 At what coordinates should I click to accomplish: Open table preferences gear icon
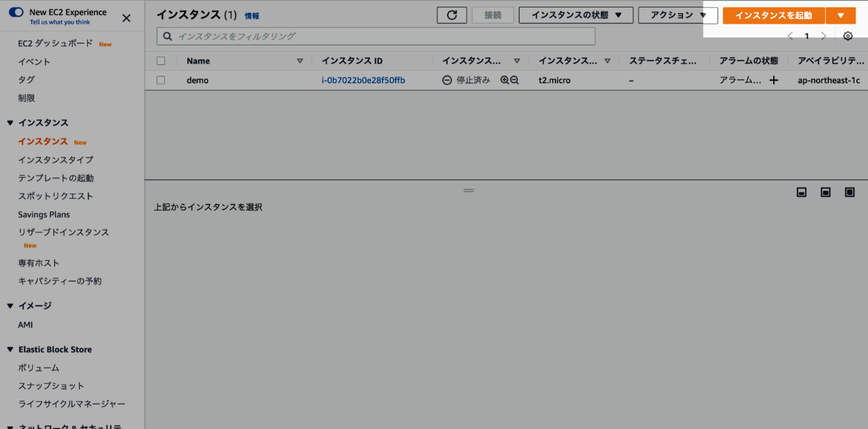848,36
